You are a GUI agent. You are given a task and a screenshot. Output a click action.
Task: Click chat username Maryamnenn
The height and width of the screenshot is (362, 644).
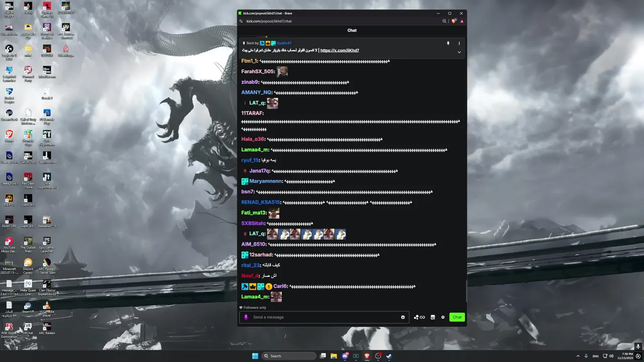[266, 182]
